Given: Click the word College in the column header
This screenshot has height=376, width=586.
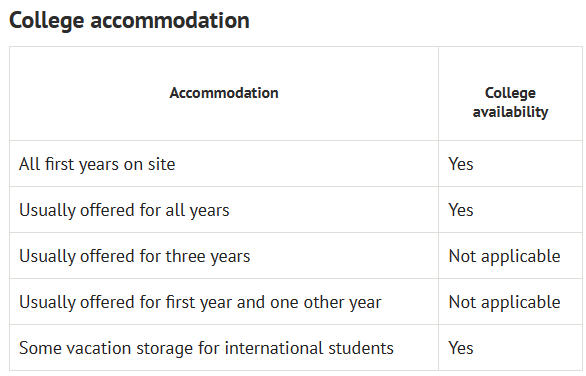Looking at the screenshot, I should click(x=510, y=93).
